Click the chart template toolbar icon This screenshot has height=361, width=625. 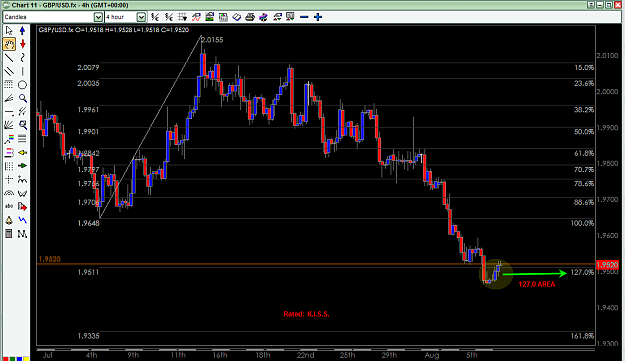210,17
